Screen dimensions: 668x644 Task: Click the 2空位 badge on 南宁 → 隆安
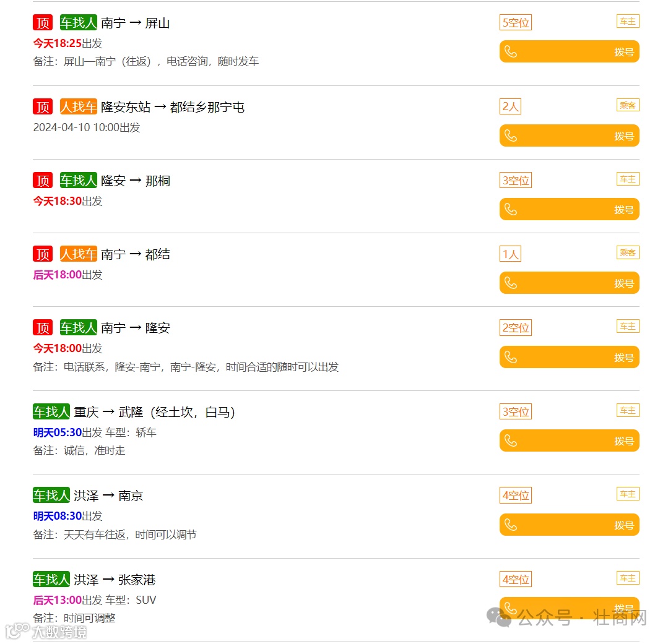click(x=515, y=327)
